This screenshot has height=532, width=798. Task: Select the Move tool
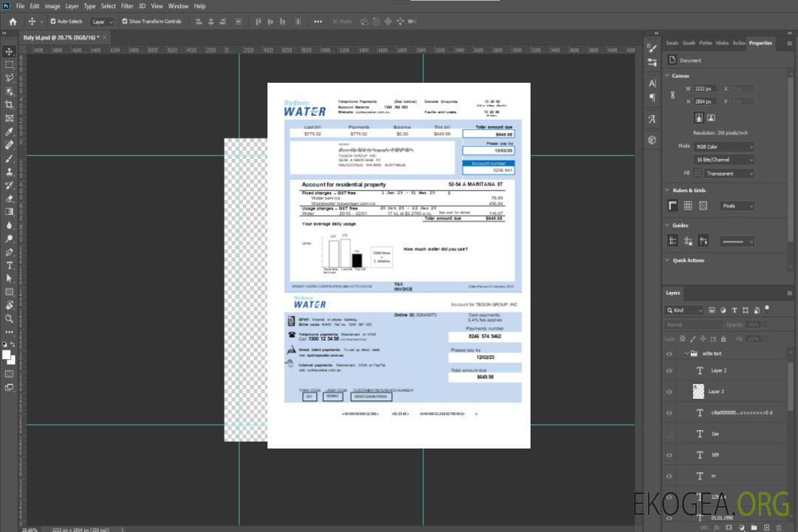[10, 51]
